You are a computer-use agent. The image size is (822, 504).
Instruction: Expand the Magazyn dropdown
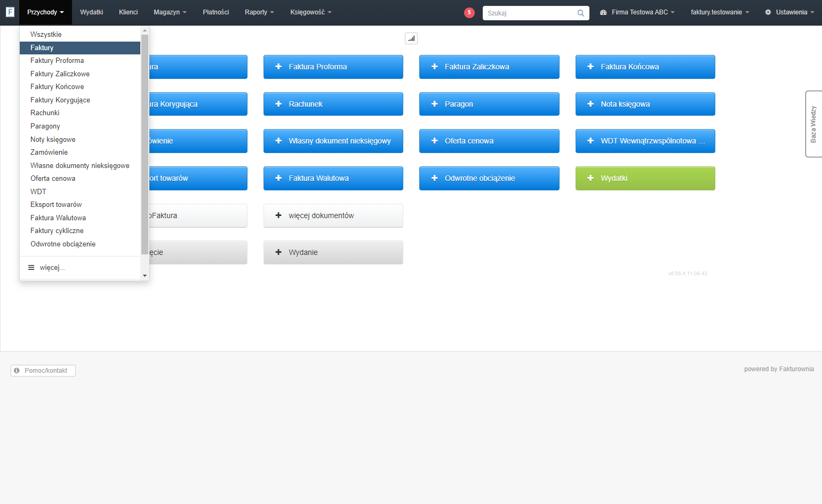(170, 12)
